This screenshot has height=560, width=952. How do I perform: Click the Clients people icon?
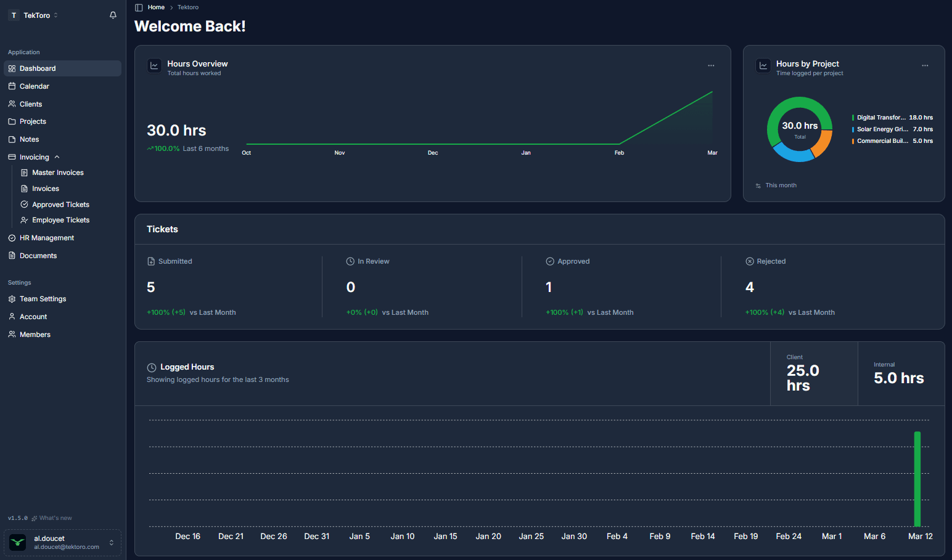tap(12, 103)
